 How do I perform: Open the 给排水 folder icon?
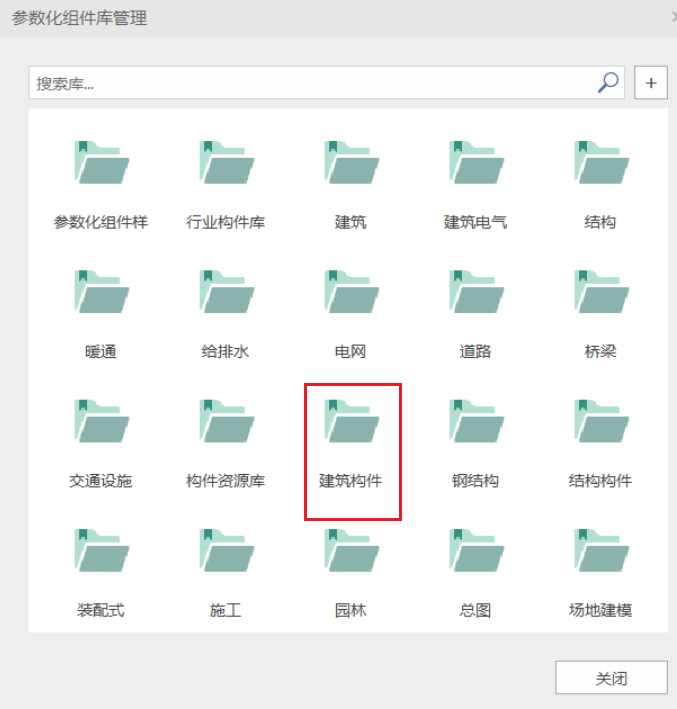[227, 292]
